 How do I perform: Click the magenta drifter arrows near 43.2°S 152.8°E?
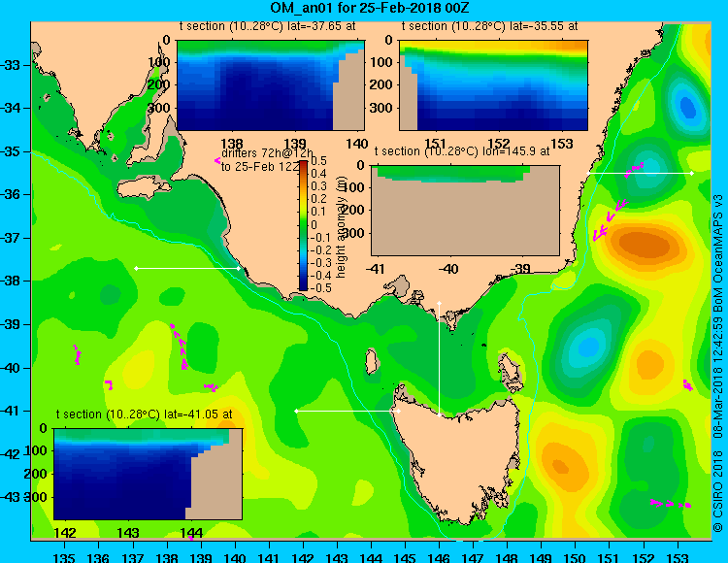coord(671,504)
